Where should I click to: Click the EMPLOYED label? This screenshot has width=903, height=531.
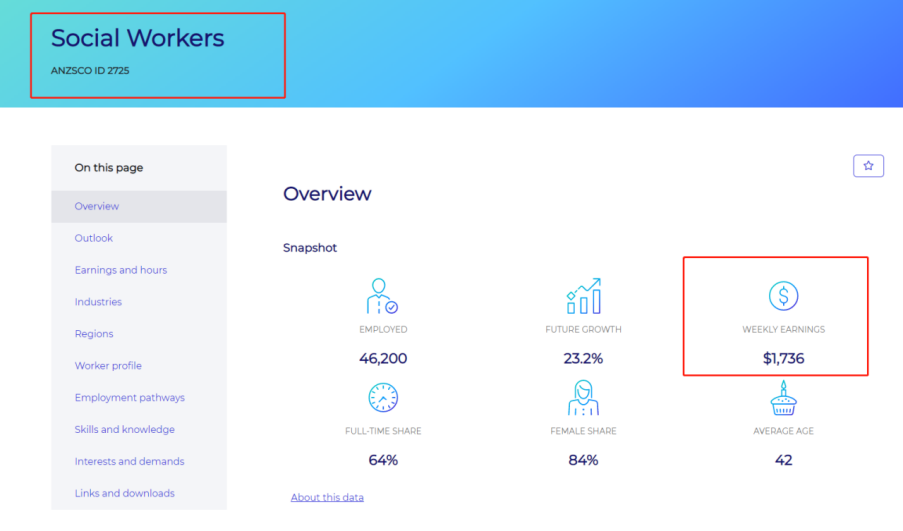pos(383,329)
